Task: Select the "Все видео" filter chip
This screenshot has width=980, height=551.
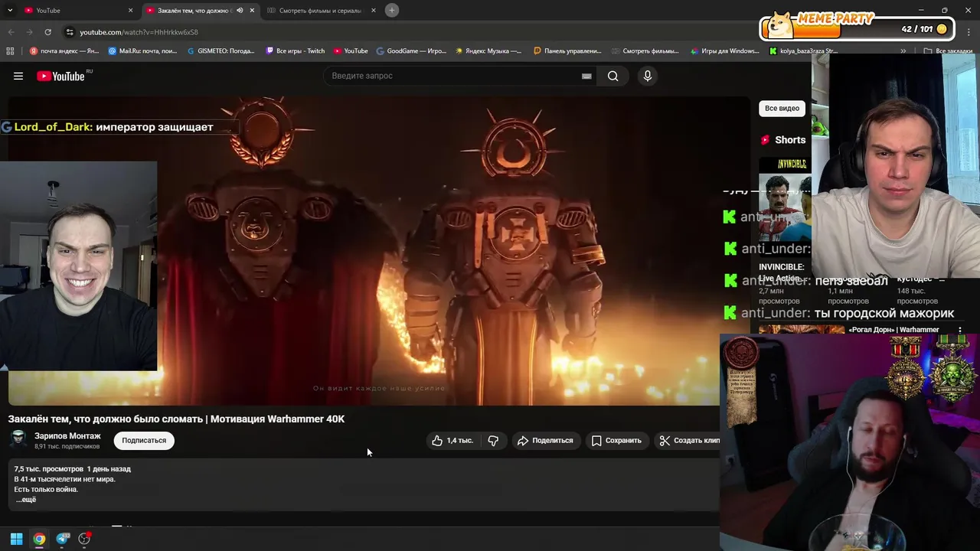Action: click(782, 108)
